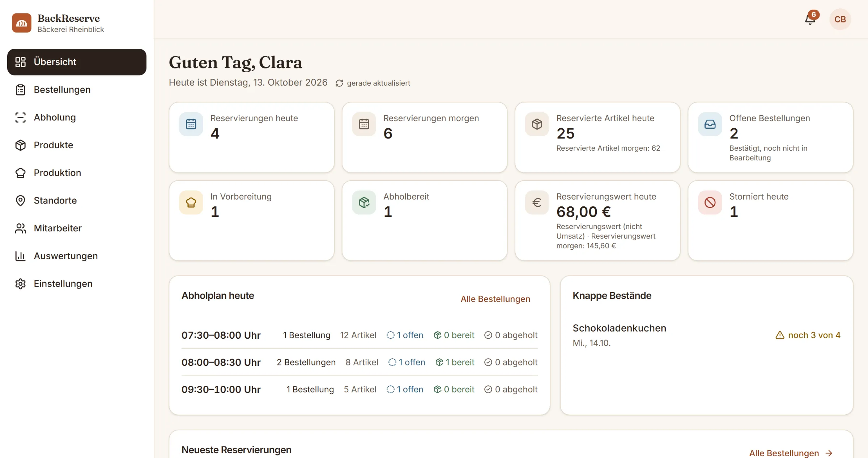Click the package-check icon on Abholbereit card
This screenshot has width=868, height=458.
364,202
